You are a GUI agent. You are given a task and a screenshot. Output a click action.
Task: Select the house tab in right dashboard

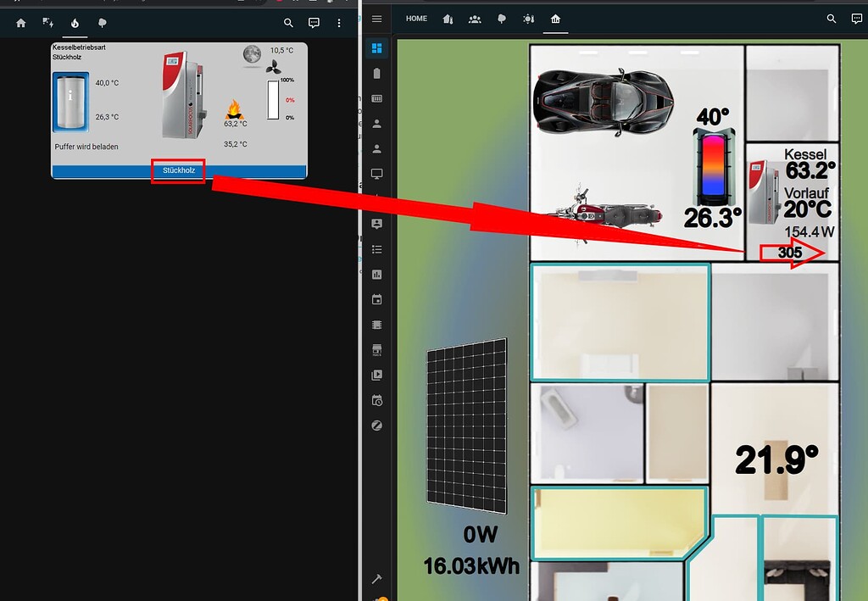click(x=556, y=19)
